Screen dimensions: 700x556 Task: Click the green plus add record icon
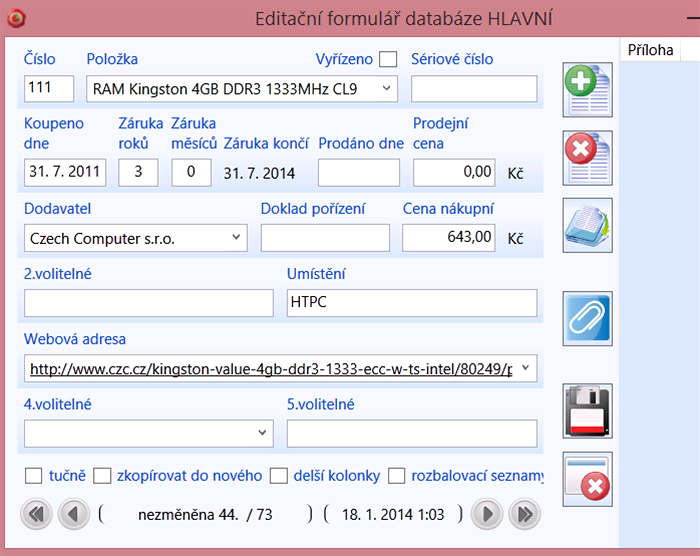click(x=587, y=89)
